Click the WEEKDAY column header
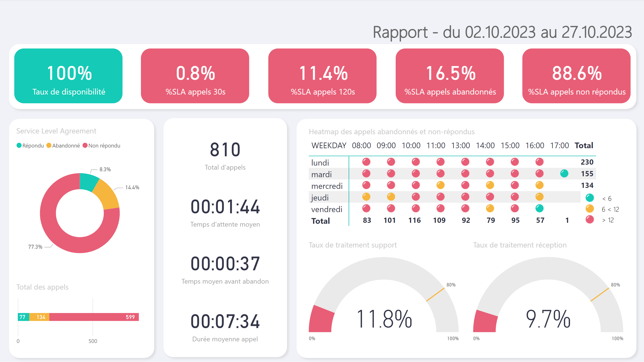Viewport: 644px width, 362px height. click(x=329, y=145)
